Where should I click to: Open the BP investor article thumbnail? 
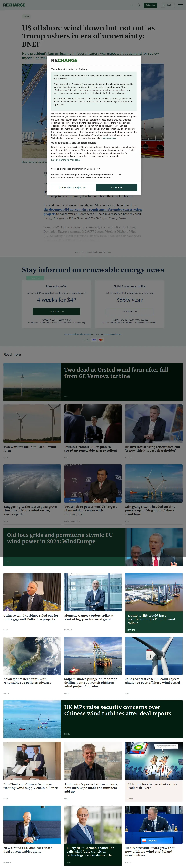tap(154, 424)
